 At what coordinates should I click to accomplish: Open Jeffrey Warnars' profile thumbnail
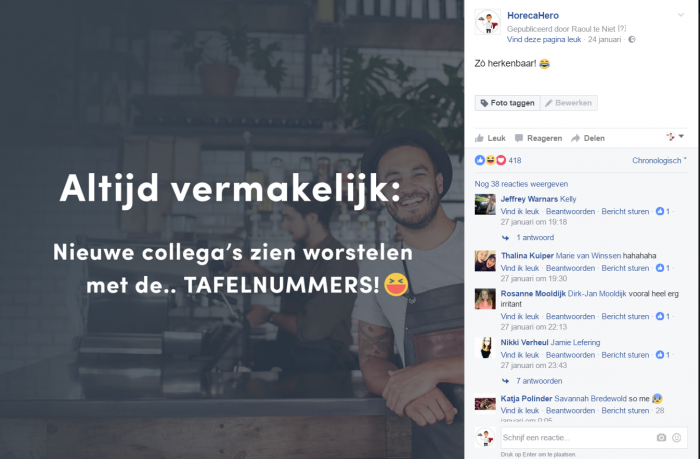(485, 204)
